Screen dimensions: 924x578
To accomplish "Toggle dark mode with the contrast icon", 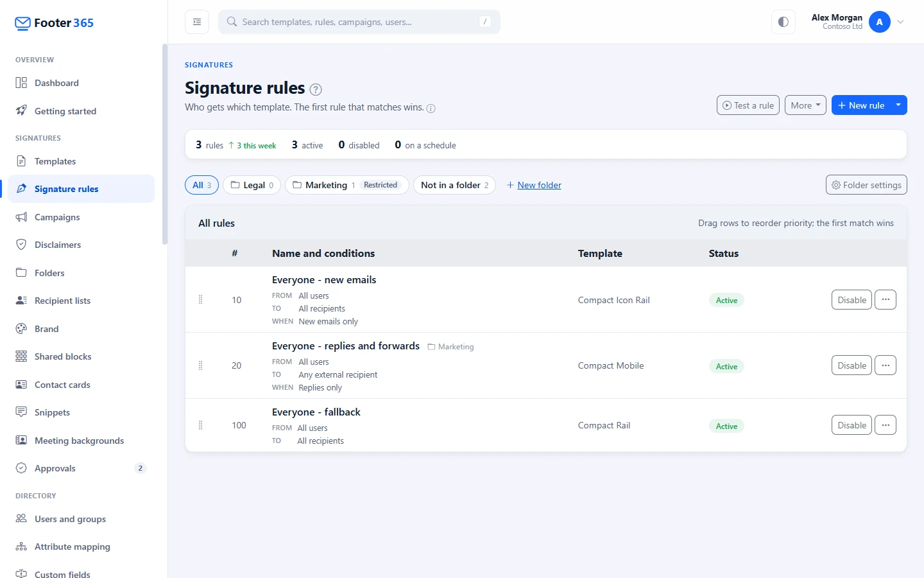I will [x=783, y=22].
